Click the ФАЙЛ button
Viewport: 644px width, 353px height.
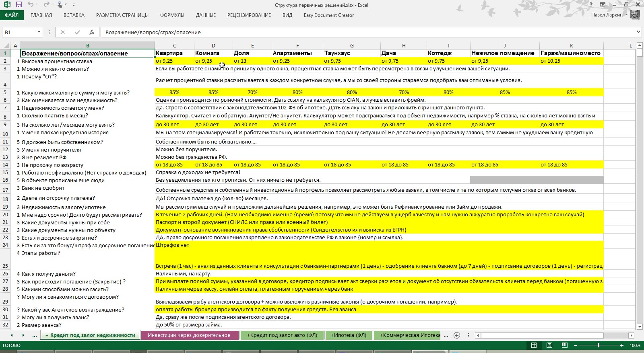(12, 15)
